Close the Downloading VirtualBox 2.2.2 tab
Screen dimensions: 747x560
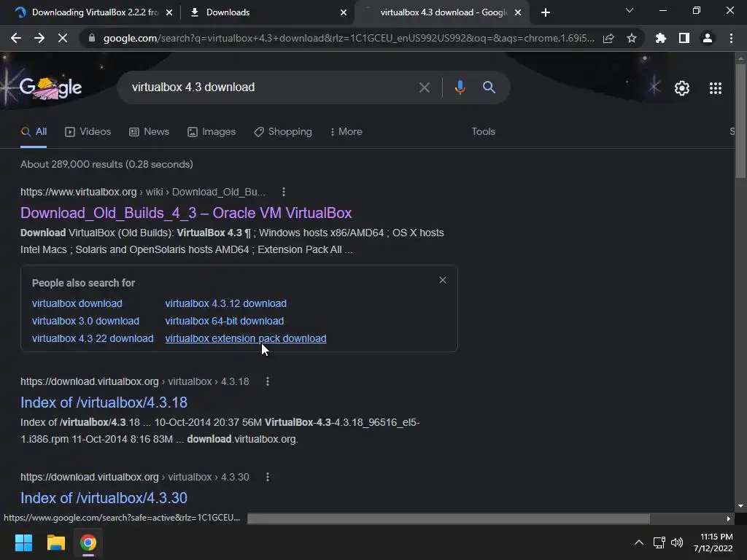(x=169, y=13)
